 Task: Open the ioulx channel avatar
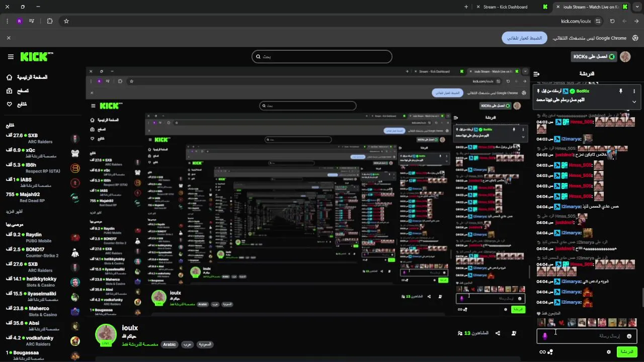coord(106,335)
